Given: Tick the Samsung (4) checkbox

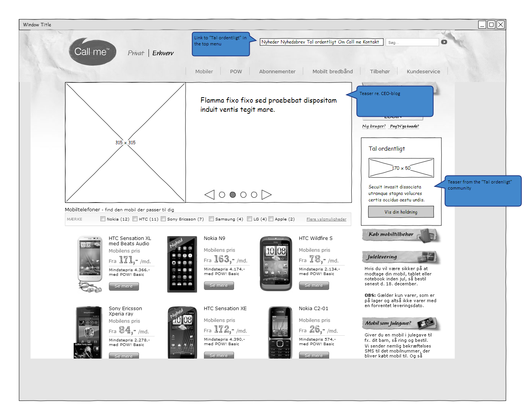Looking at the screenshot, I should tap(211, 219).
